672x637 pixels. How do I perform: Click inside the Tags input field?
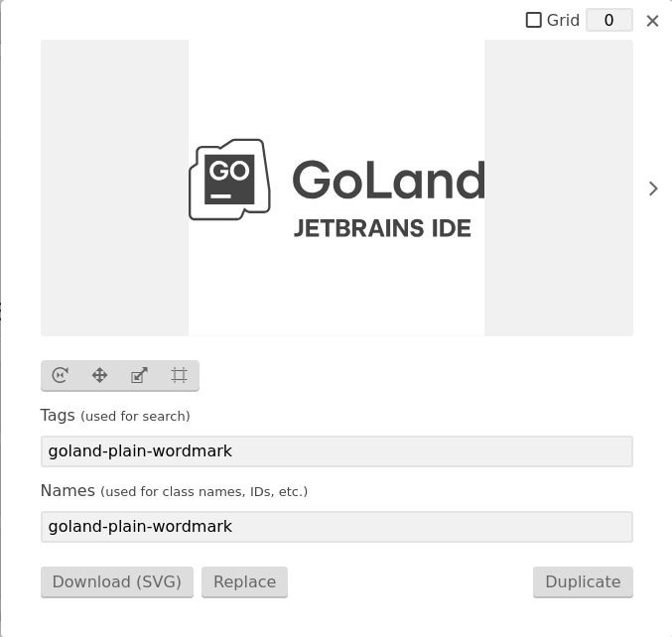[336, 451]
